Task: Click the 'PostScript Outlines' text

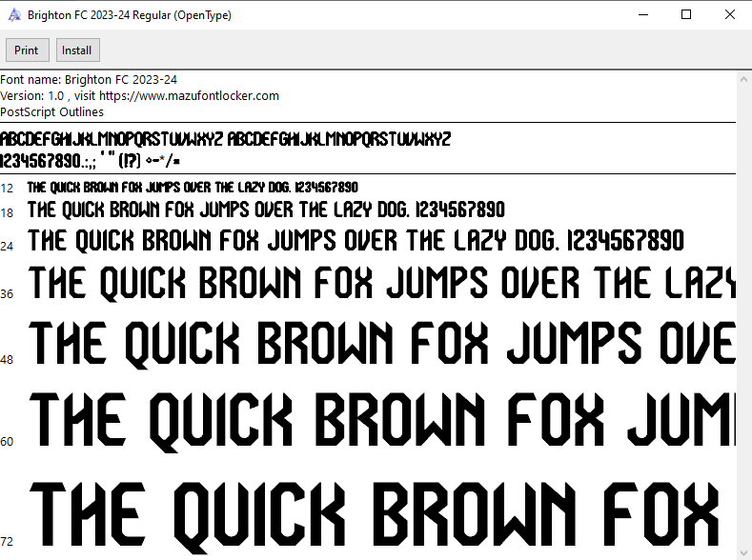Action: tap(51, 112)
